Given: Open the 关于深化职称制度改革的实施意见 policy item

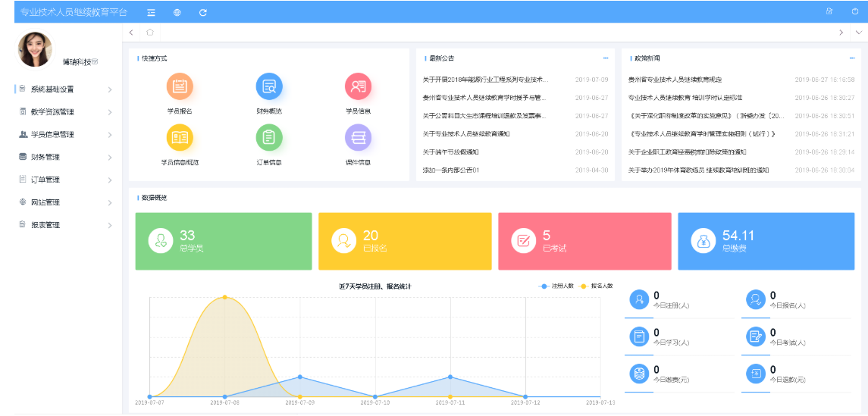Looking at the screenshot, I should [707, 116].
